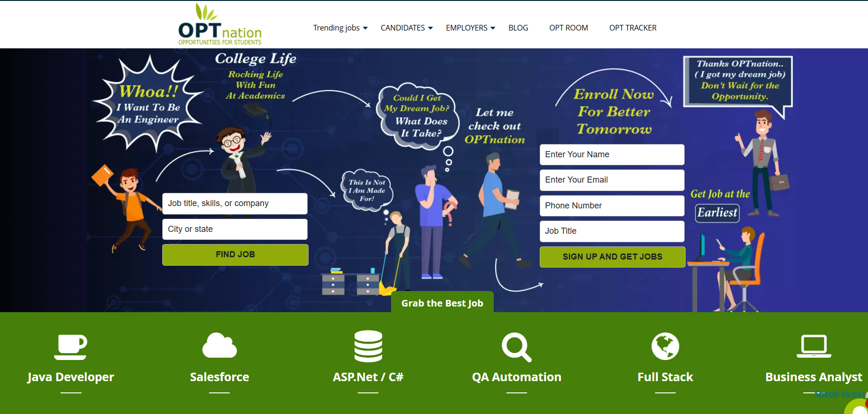Focus the City or state field
Screen dimensions: 868x414
click(x=235, y=229)
